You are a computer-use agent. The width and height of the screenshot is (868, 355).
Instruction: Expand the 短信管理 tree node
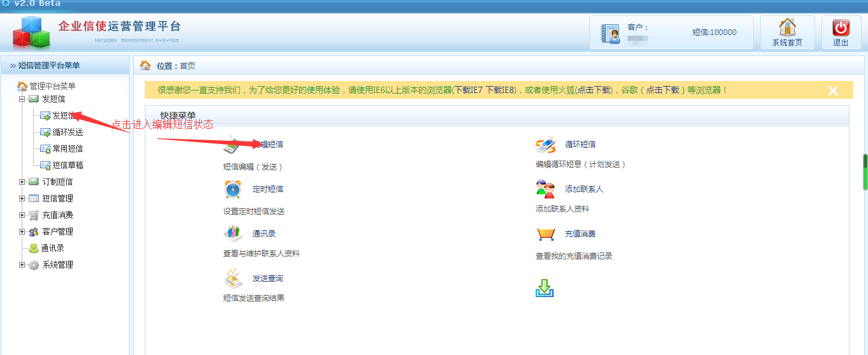[x=22, y=198]
